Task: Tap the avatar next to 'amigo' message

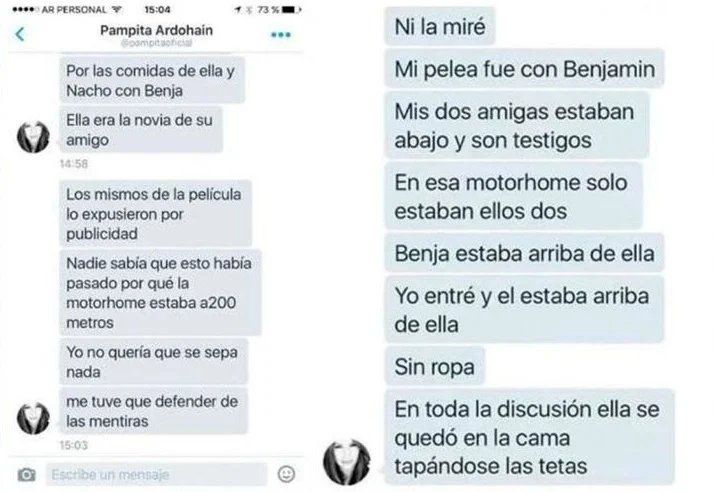Action: (x=33, y=137)
